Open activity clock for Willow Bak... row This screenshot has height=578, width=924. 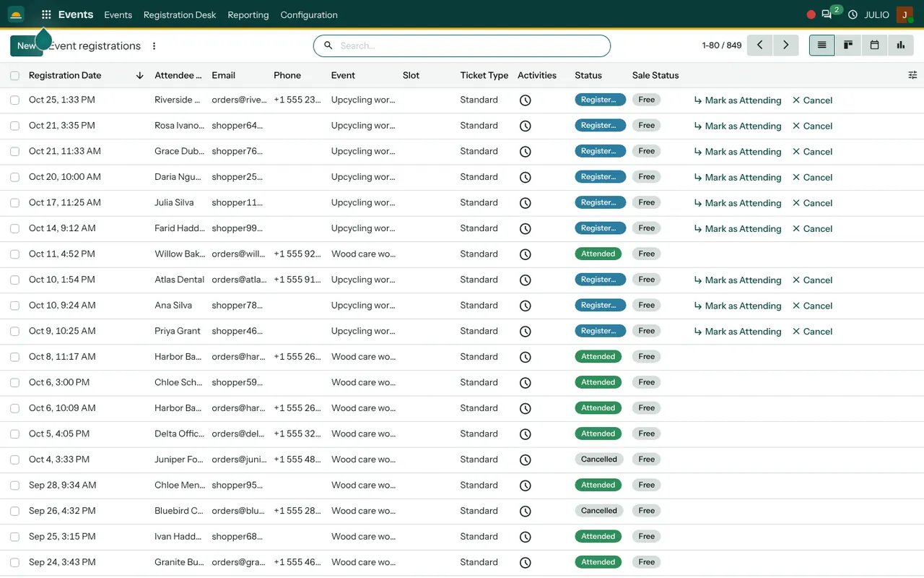tap(526, 254)
